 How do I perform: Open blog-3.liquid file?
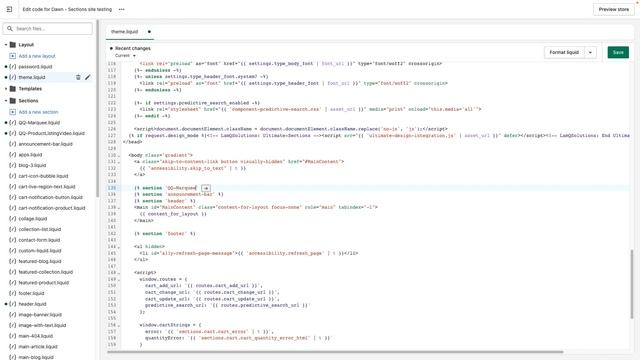pyautogui.click(x=32, y=165)
